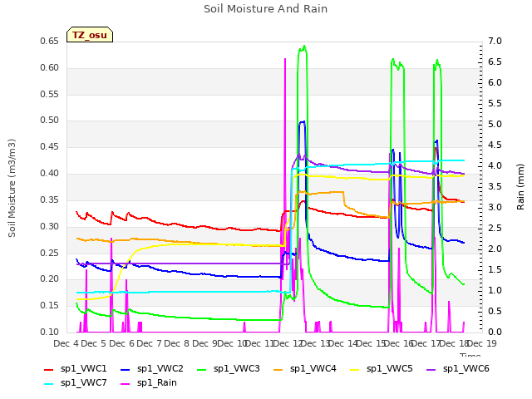Viewport: 532px width, 399px height.
Task: Click the TZ_osu annotation label
Action: tap(90, 35)
